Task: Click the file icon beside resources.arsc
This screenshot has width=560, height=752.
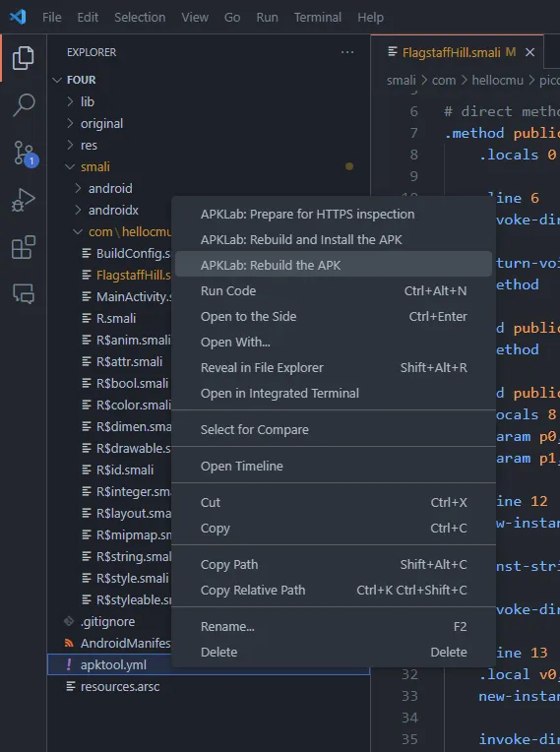Action: click(x=71, y=686)
